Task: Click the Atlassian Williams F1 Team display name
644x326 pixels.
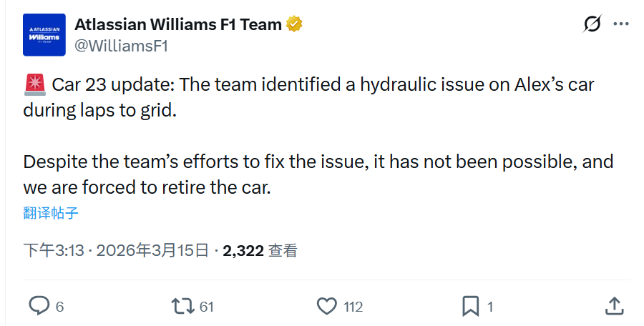Action: point(178,24)
